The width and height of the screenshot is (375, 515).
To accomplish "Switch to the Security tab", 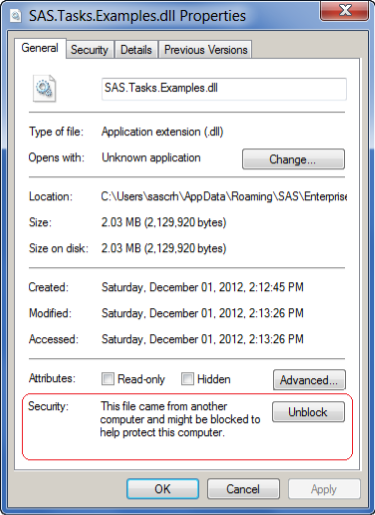I will pos(90,50).
